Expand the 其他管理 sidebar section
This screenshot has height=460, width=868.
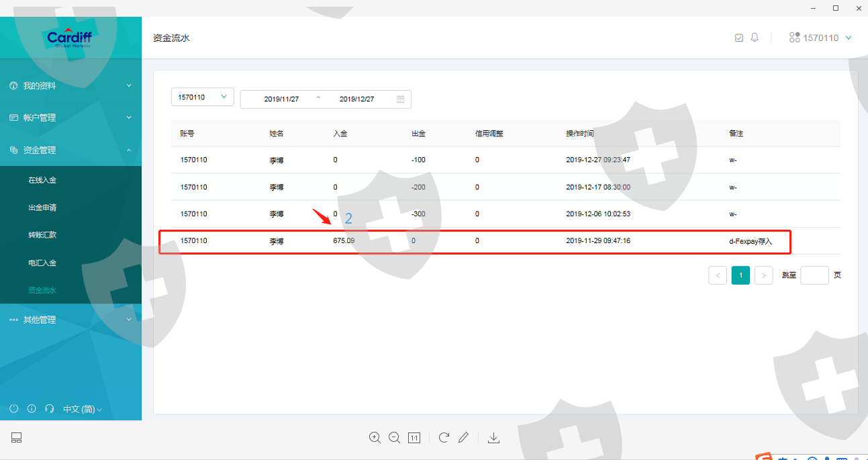click(70, 320)
